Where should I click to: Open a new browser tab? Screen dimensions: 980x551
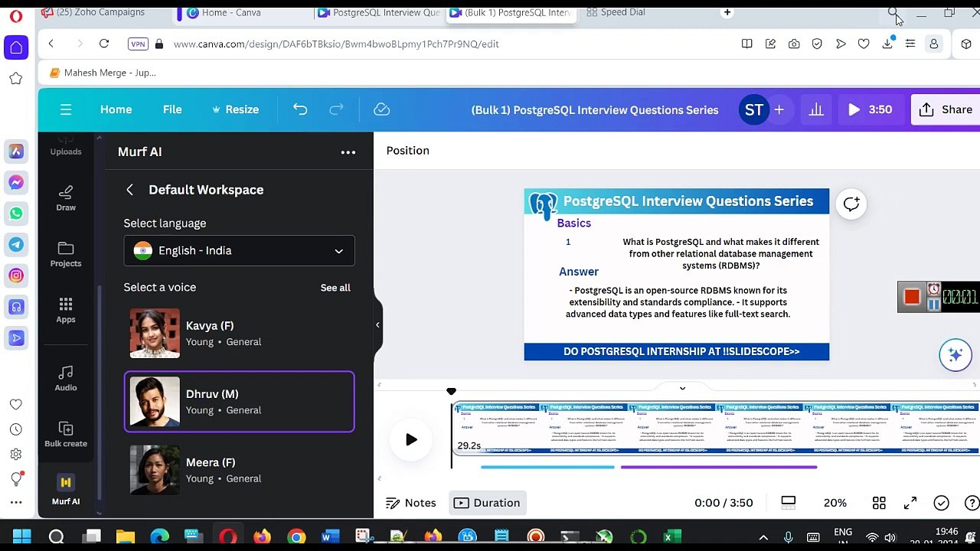[x=727, y=12]
